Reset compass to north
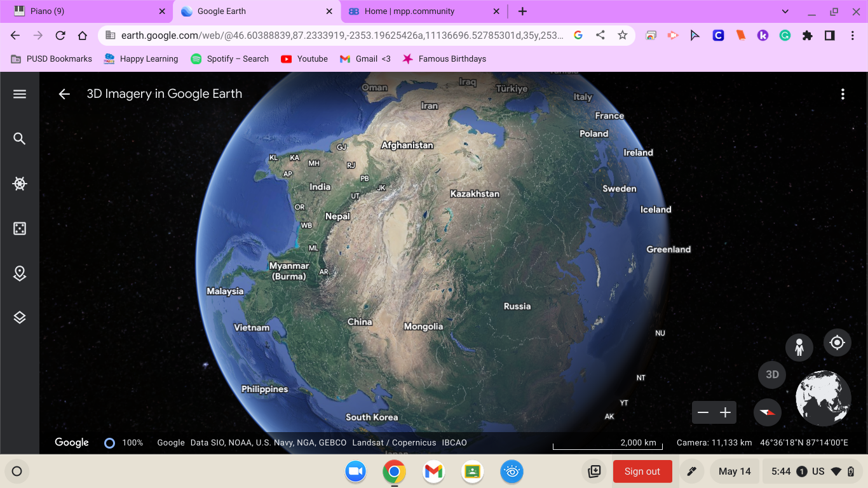 coord(768,412)
